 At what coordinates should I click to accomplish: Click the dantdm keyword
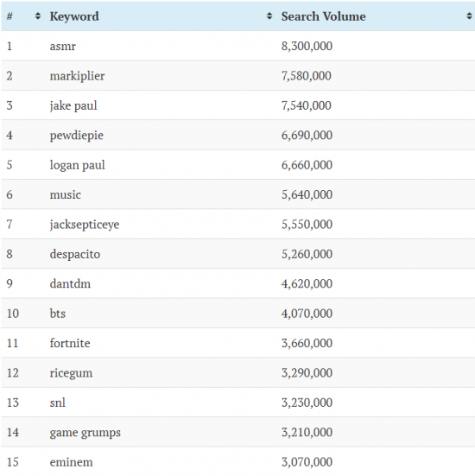pyautogui.click(x=70, y=283)
